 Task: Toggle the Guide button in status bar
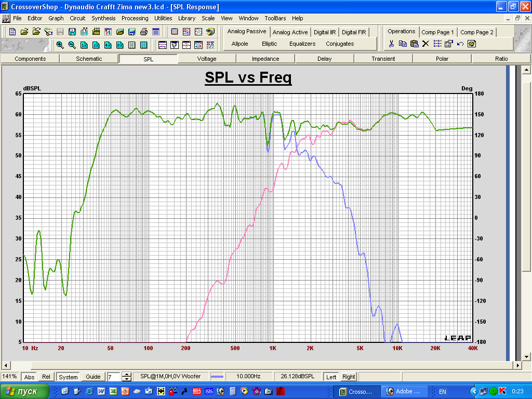click(x=93, y=377)
